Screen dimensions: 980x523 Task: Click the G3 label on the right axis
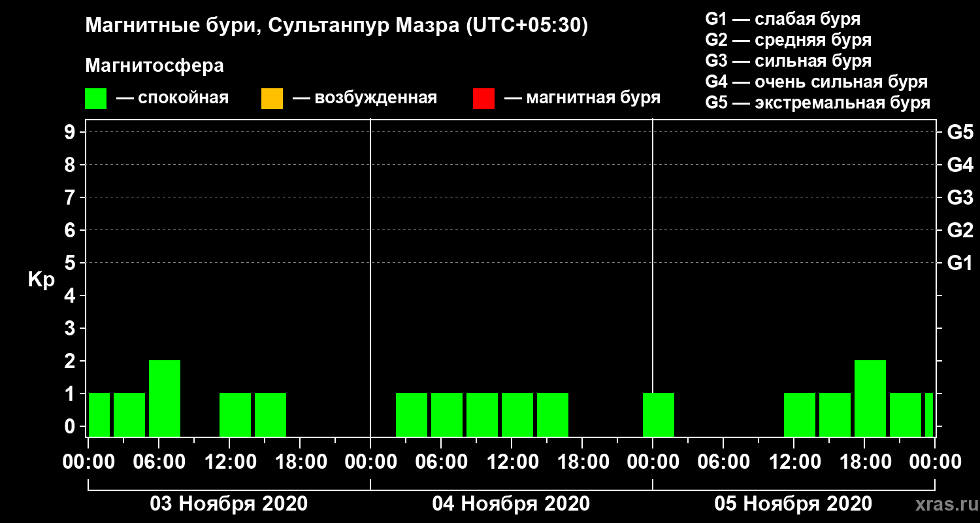click(x=960, y=197)
